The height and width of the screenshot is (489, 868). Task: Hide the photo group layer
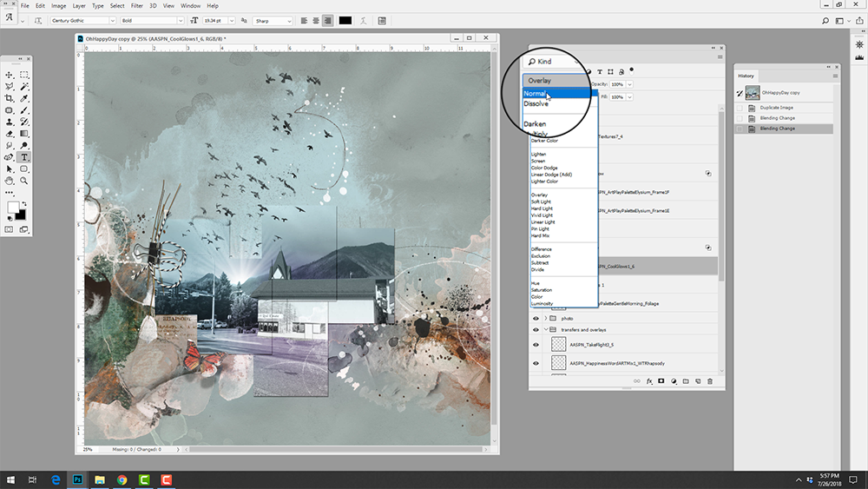click(536, 319)
